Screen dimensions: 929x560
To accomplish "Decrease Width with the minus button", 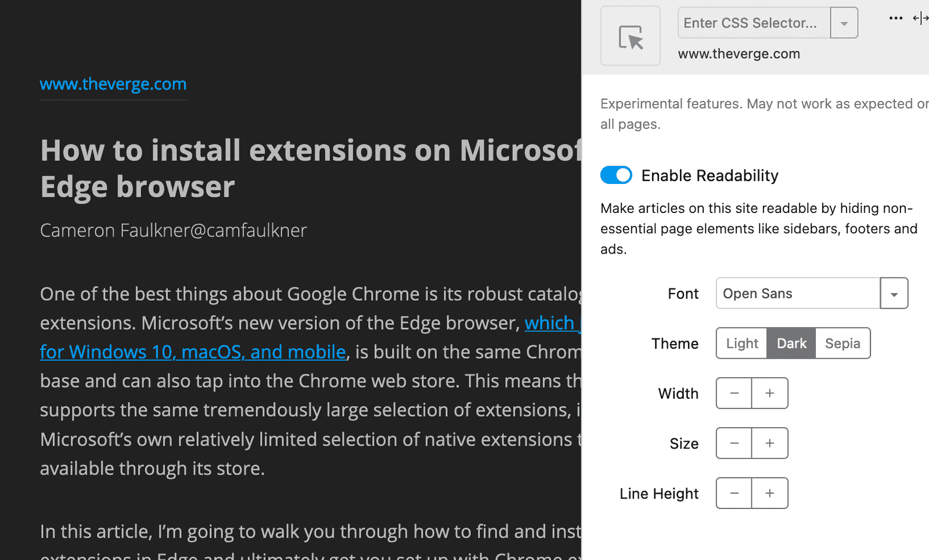I will 734,393.
